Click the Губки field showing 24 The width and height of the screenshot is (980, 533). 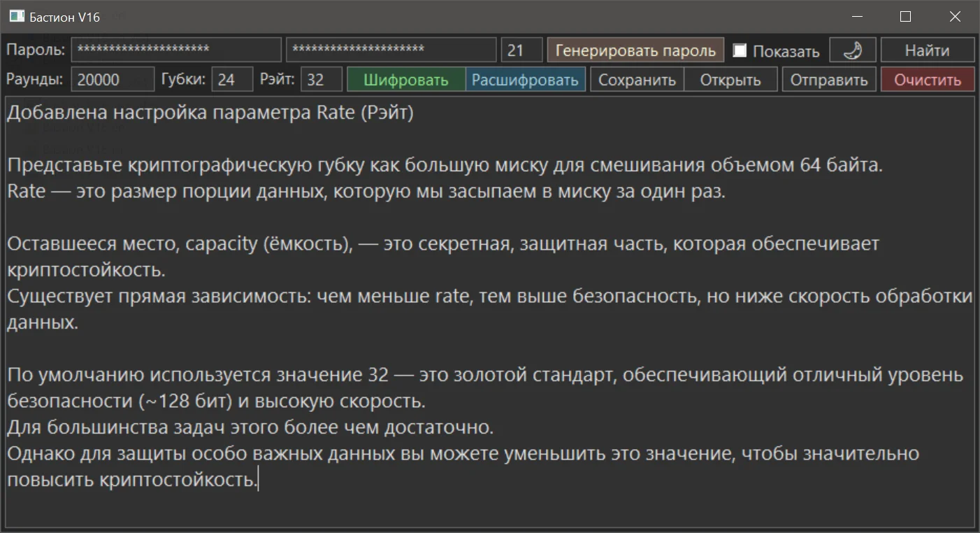[233, 79]
